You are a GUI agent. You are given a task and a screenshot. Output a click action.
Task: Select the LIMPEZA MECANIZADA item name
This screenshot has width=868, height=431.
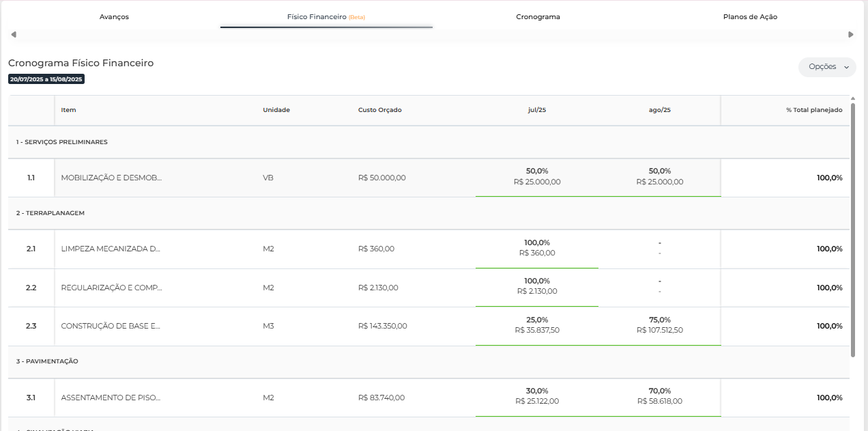(x=111, y=249)
